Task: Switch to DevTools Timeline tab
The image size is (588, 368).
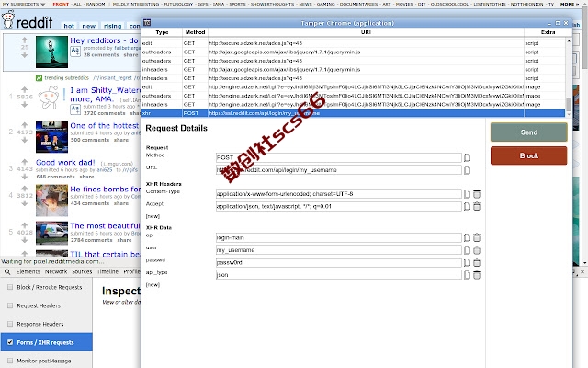Action: 107,272
